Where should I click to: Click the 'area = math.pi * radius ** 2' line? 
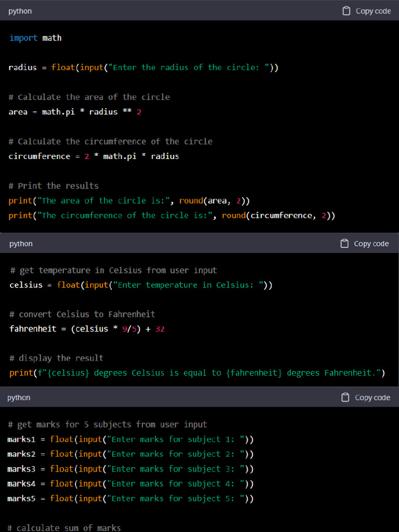[x=75, y=112]
